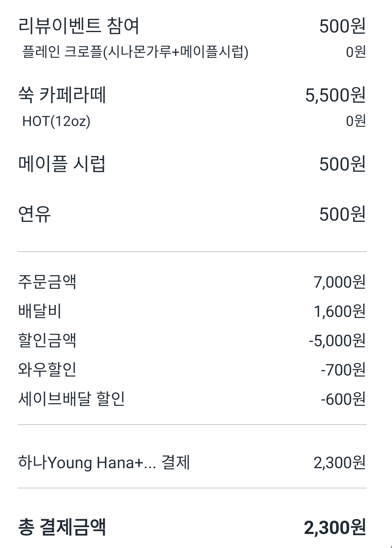Select the 플레인 크로플 option line
Viewport: 392px width, 548px height.
135,52
